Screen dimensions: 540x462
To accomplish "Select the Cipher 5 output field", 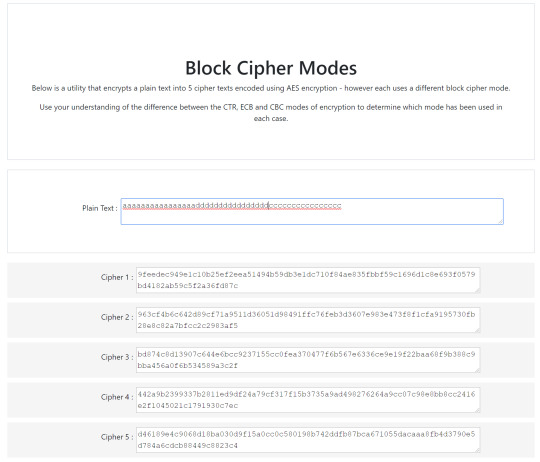I will click(308, 440).
